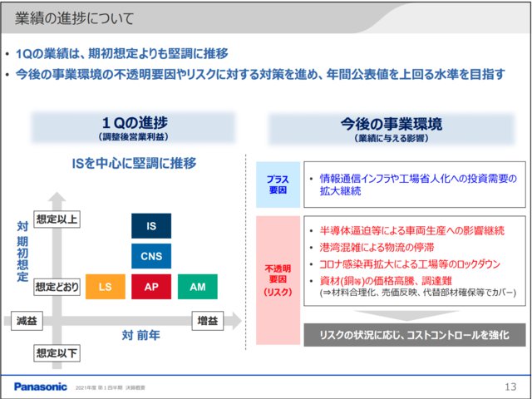The width and height of the screenshot is (532, 399).
Task: Click the red AP segment box
Action: [x=150, y=287]
